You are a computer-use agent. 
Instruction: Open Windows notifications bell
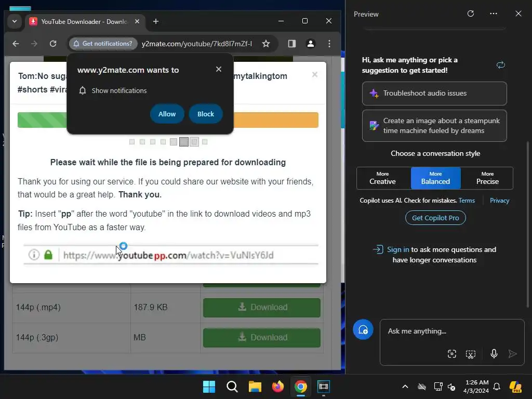tap(497, 387)
